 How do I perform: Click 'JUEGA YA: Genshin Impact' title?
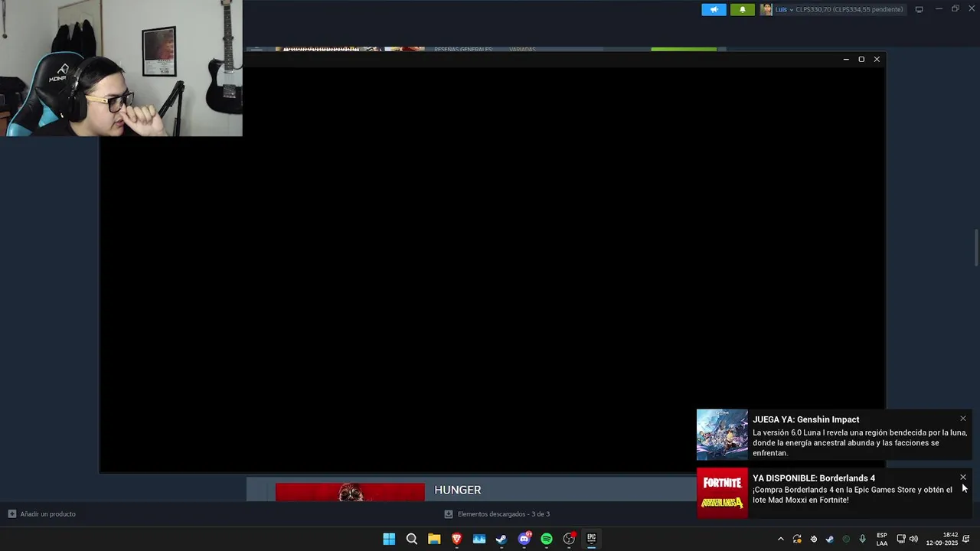[x=805, y=419]
